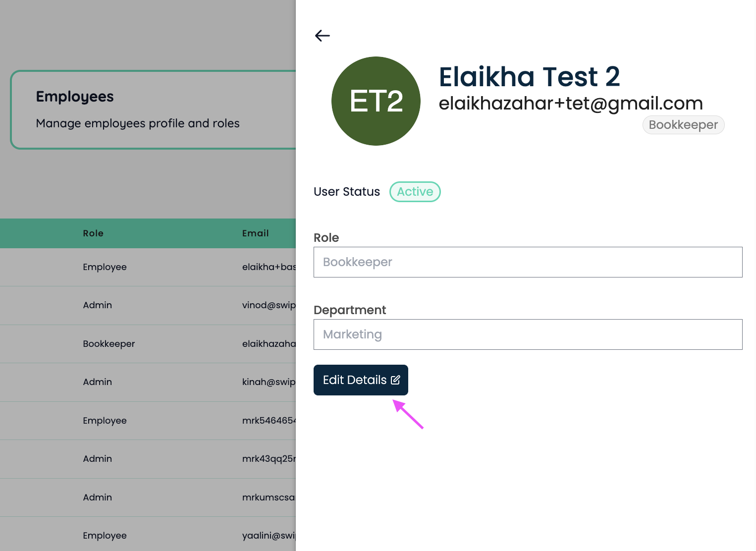Select the Bookkeeper row in employees table

[148, 344]
